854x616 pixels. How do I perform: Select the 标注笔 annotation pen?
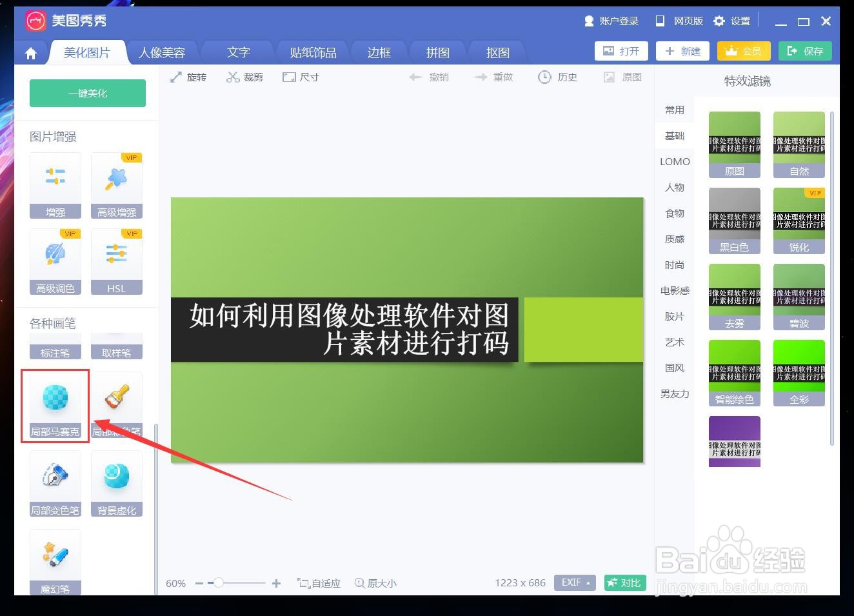click(x=55, y=346)
